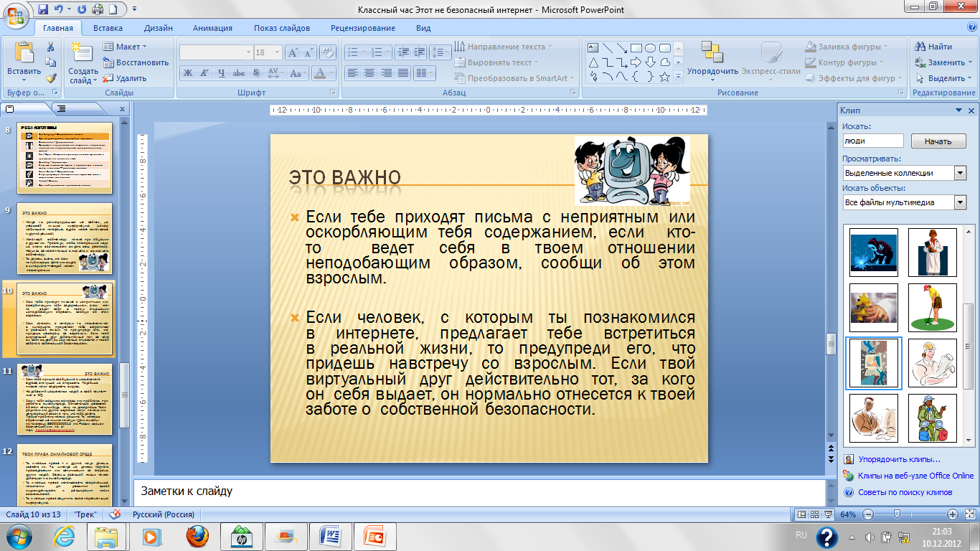Start slide show from status bar icon
The image size is (980, 551).
coord(827,514)
